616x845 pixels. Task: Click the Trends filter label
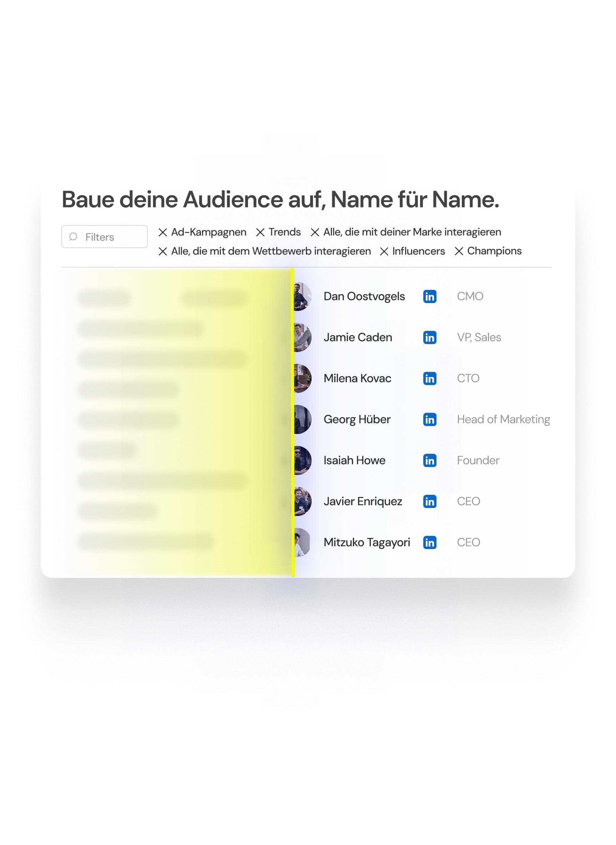(284, 232)
